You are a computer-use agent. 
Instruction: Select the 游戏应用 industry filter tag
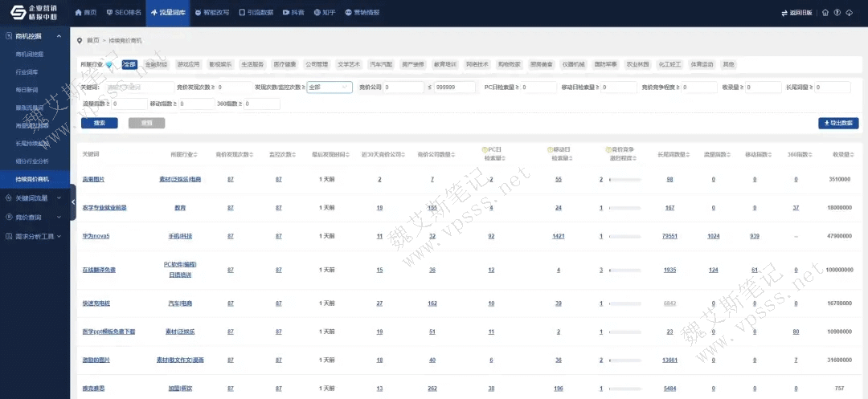[187, 64]
